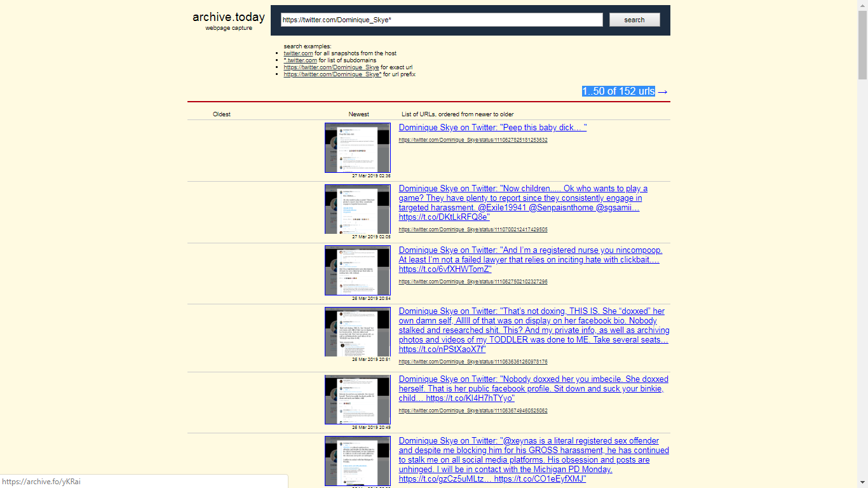
Task: Open the "That's not doxing, THIS IS" tweet link
Action: pyautogui.click(x=534, y=330)
